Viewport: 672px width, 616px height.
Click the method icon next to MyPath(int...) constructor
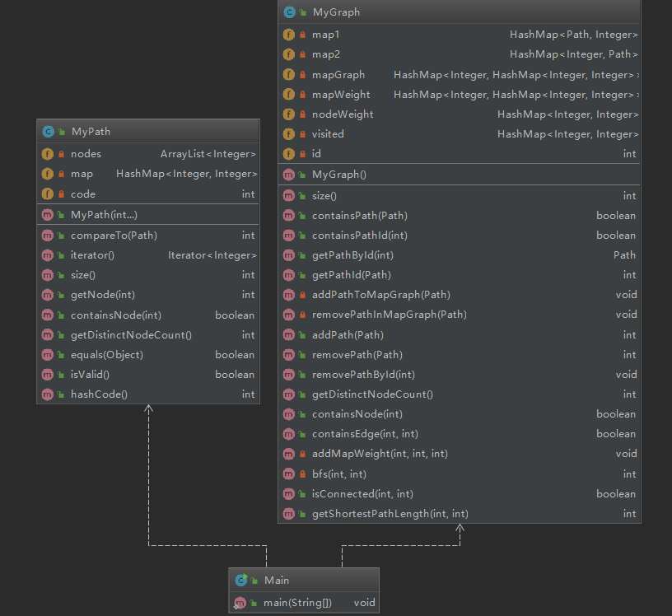tap(48, 215)
